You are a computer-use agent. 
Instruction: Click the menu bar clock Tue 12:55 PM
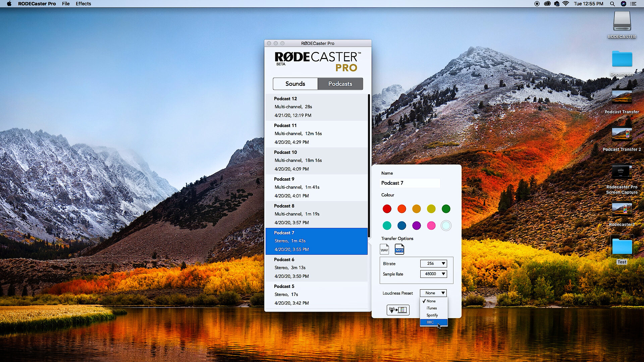coord(588,4)
